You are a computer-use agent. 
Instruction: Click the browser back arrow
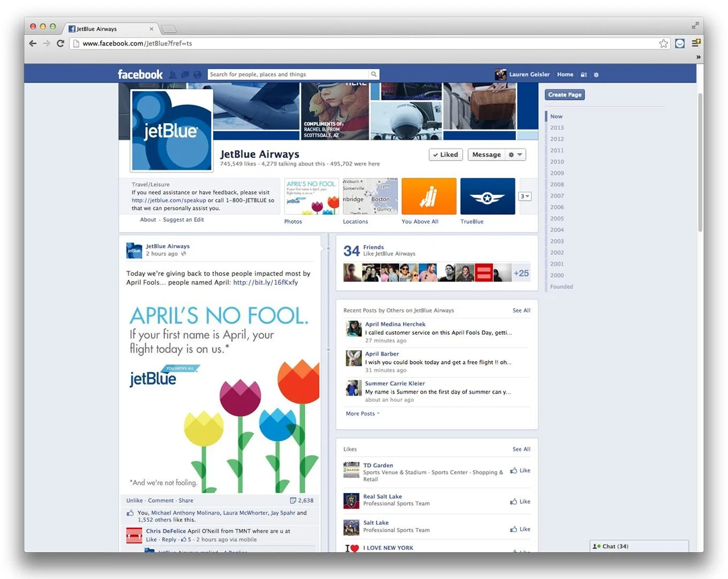point(33,43)
